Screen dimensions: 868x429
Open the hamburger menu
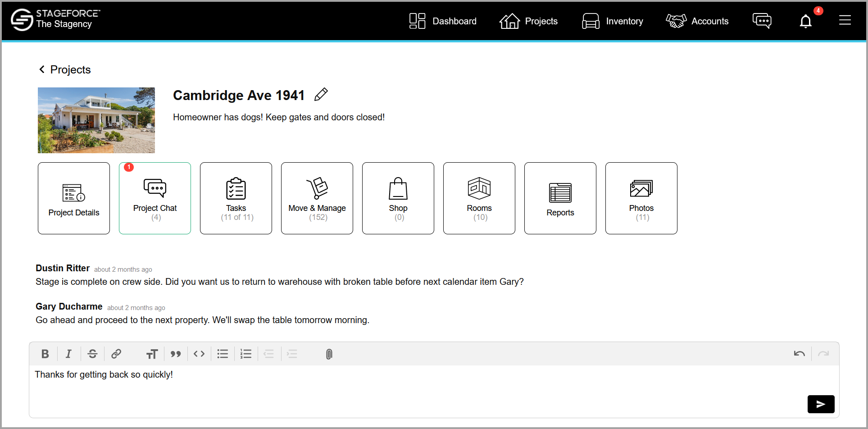(x=845, y=20)
